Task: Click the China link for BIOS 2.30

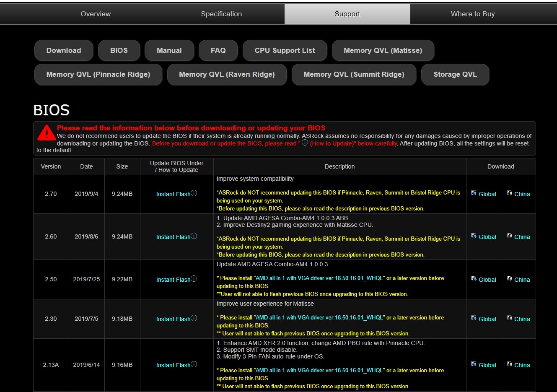Action: pos(522,319)
